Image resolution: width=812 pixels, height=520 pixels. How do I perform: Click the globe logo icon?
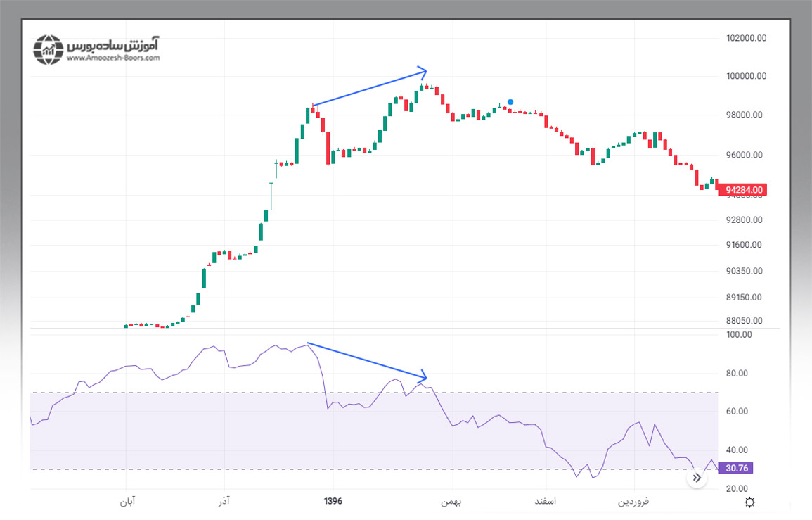[50, 50]
